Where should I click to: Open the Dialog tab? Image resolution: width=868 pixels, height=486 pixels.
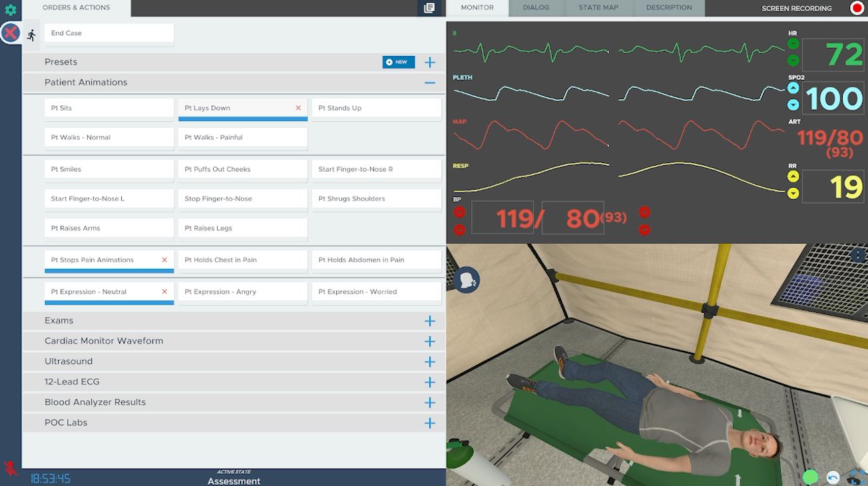click(x=536, y=8)
